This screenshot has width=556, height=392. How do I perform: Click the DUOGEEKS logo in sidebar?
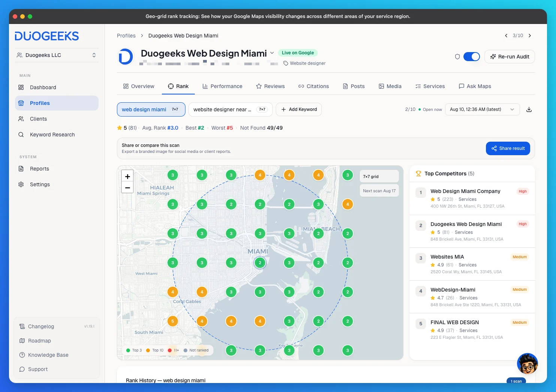coord(47,36)
